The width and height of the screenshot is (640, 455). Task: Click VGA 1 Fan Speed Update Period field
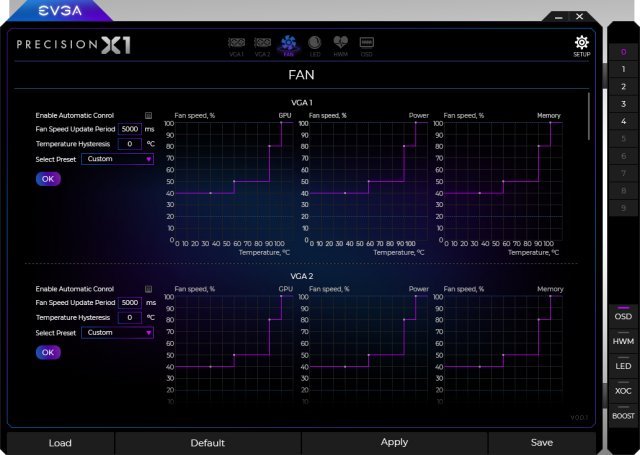click(x=130, y=129)
